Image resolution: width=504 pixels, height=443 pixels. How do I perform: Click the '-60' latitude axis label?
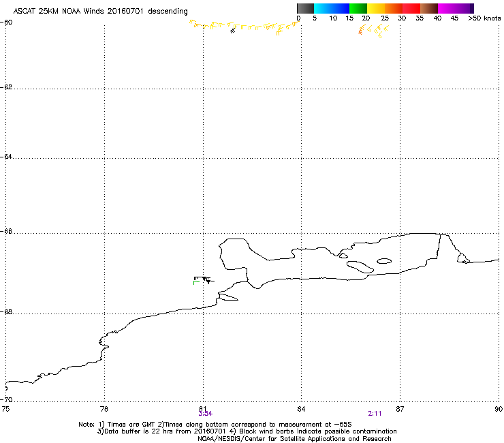point(6,22)
